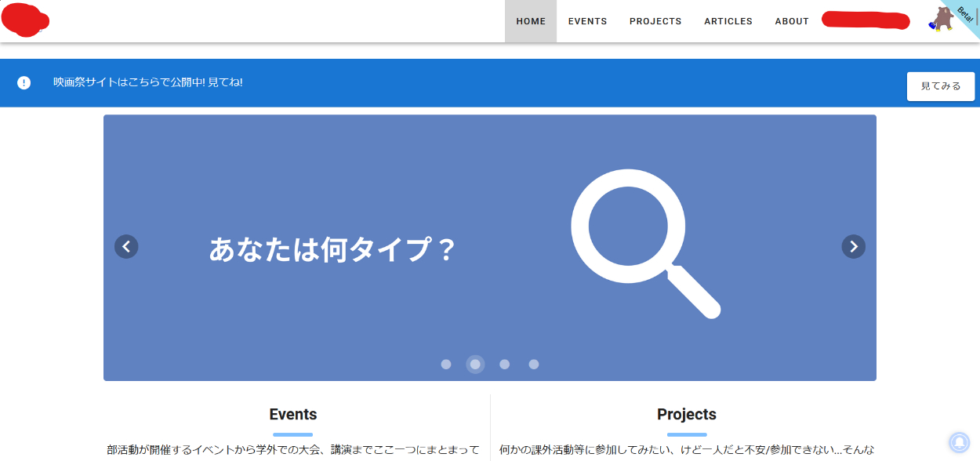This screenshot has width=980, height=461.
Task: Click the Events section heading
Action: pyautogui.click(x=293, y=414)
